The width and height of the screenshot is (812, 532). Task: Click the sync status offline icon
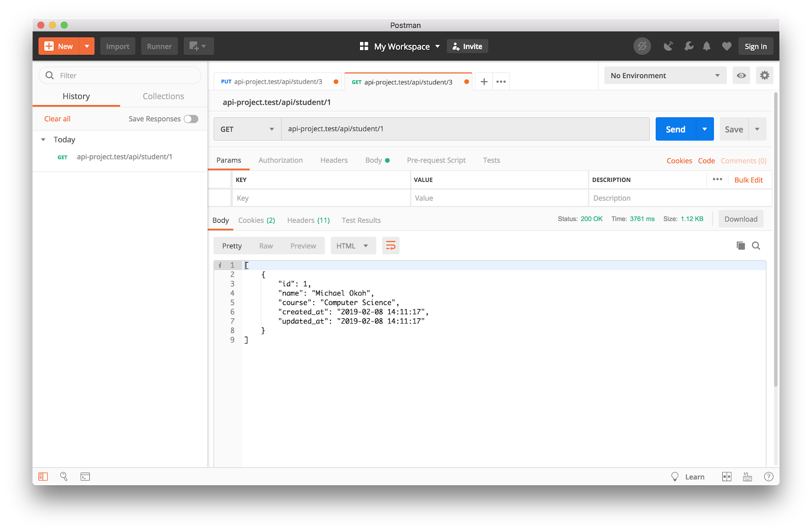[642, 46]
